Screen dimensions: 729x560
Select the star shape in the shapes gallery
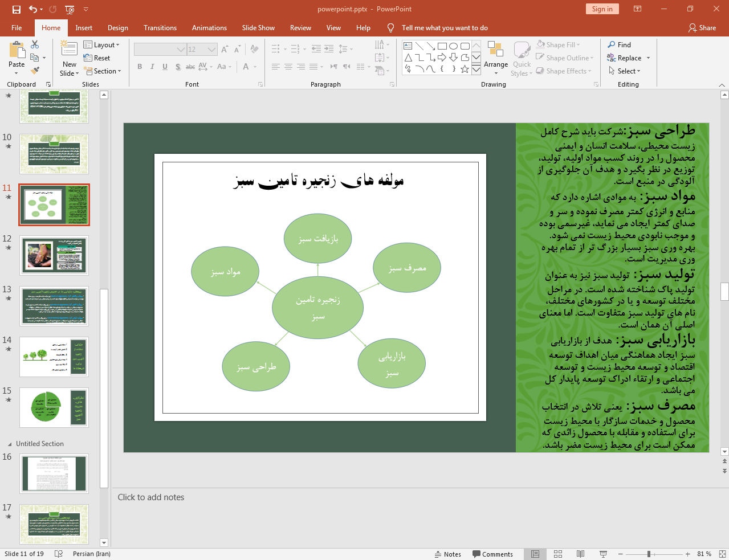(x=465, y=69)
